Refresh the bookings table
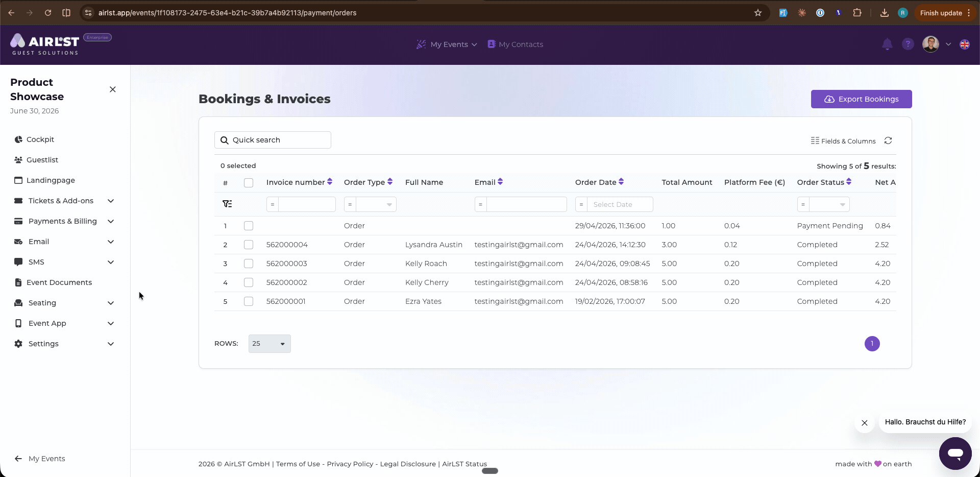 point(888,140)
